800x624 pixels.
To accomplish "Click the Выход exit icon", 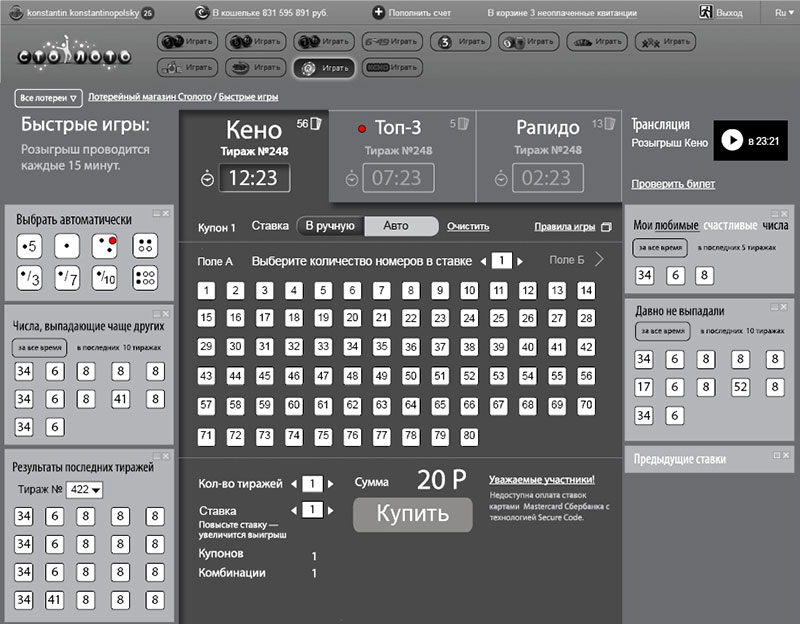I will pos(705,13).
